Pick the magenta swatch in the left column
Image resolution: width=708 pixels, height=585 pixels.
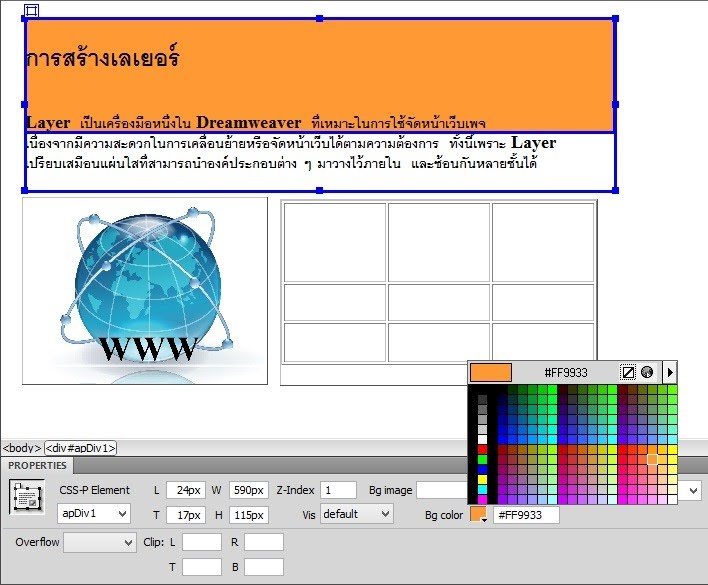tap(483, 499)
